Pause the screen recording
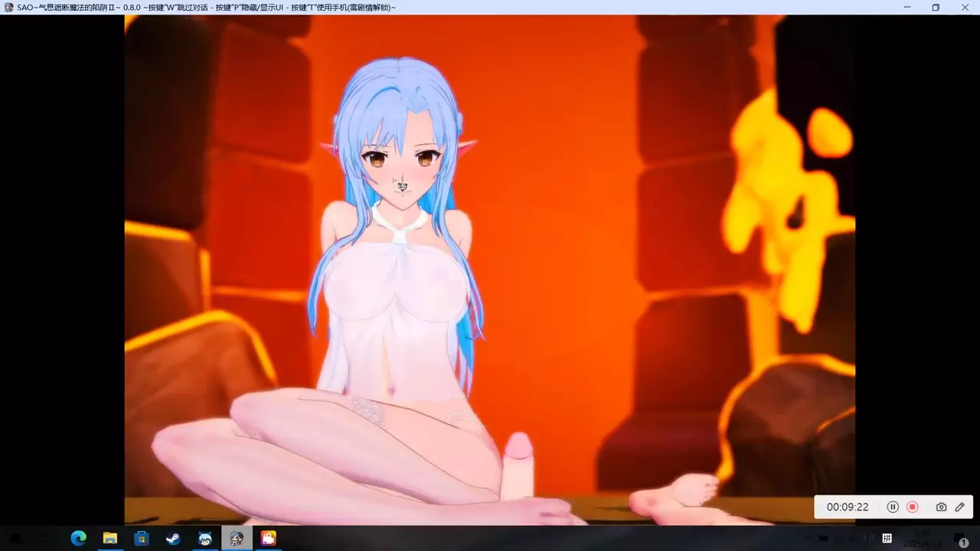Image resolution: width=980 pixels, height=551 pixels. click(x=892, y=507)
